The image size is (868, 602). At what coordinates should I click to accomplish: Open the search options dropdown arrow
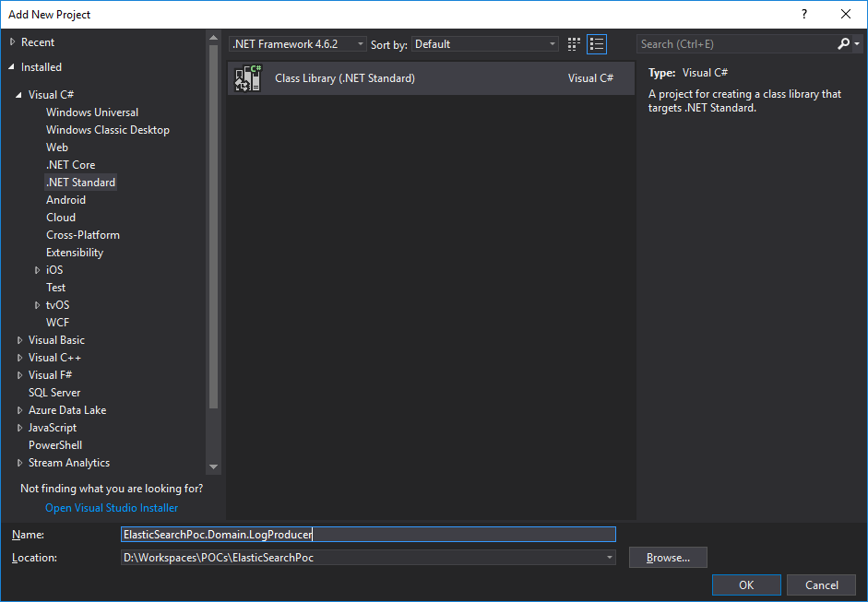coord(856,43)
